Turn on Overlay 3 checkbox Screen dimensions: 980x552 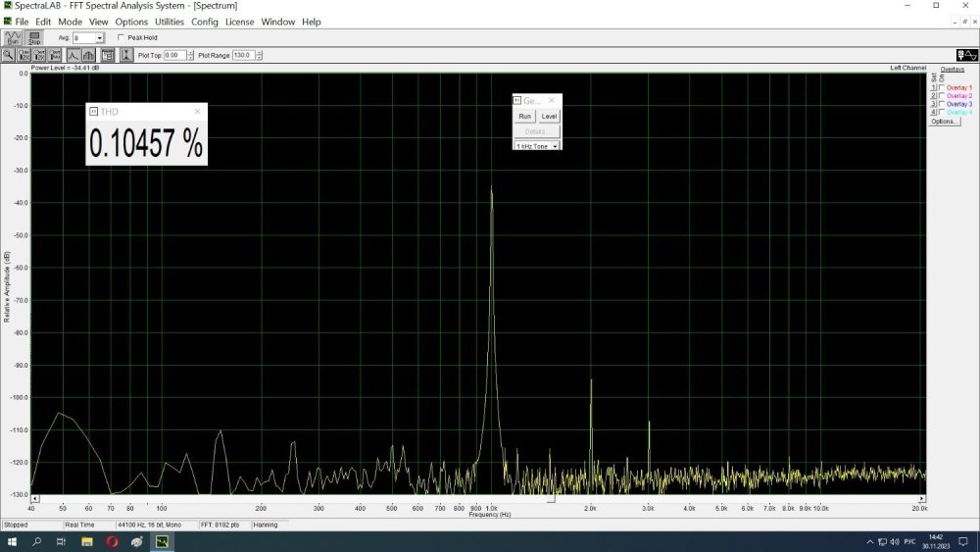[942, 104]
